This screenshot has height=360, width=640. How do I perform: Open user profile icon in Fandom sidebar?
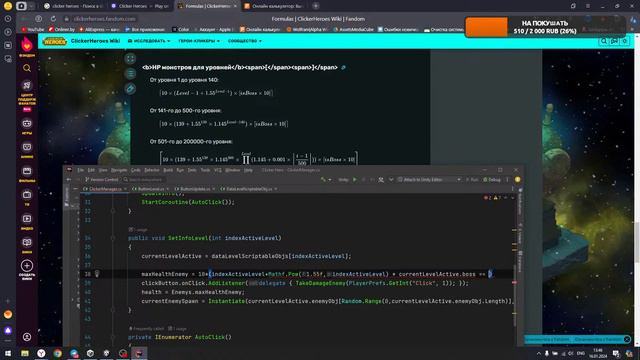click(x=27, y=337)
